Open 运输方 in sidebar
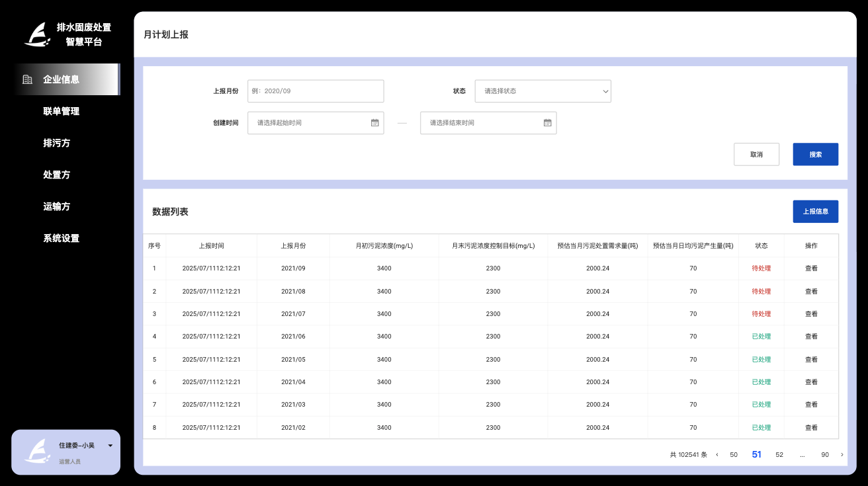Image resolution: width=868 pixels, height=486 pixels. click(x=56, y=206)
